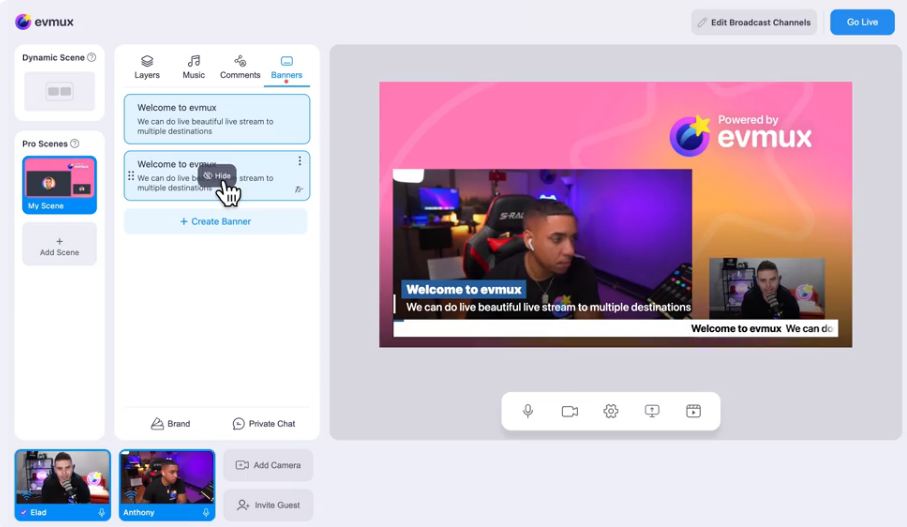Click Anthony's wifi signal icon
The height and width of the screenshot is (527, 907).
point(131,496)
